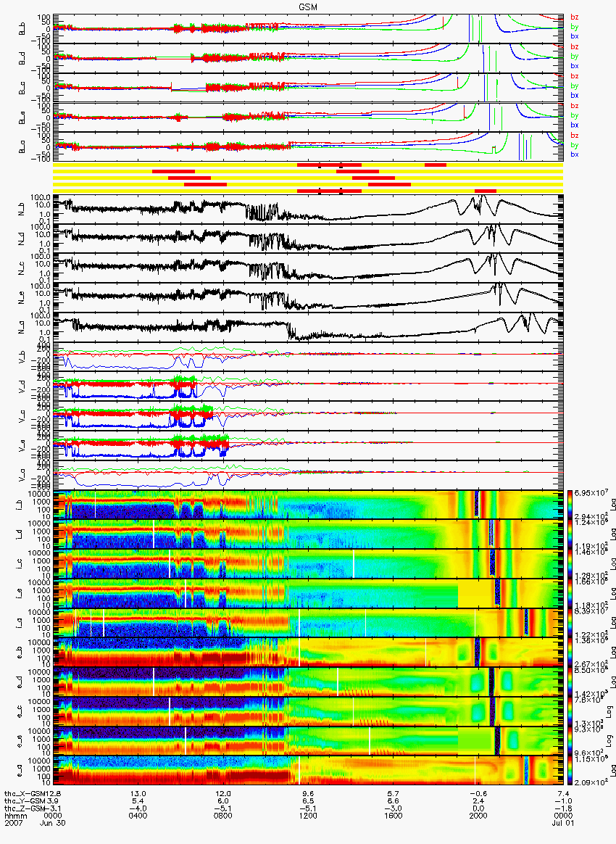616x844 pixels.
Task: Click the B_d panel axis label
Action: click(22, 59)
